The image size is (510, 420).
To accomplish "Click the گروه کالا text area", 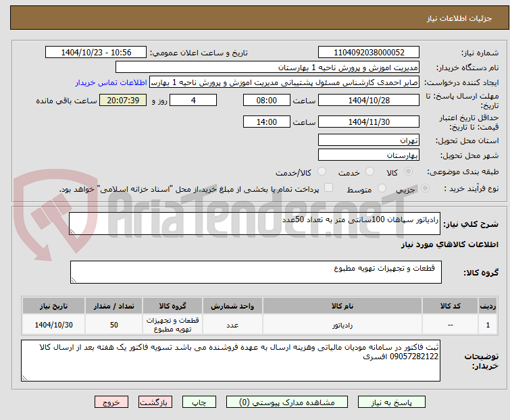I will point(256,272).
